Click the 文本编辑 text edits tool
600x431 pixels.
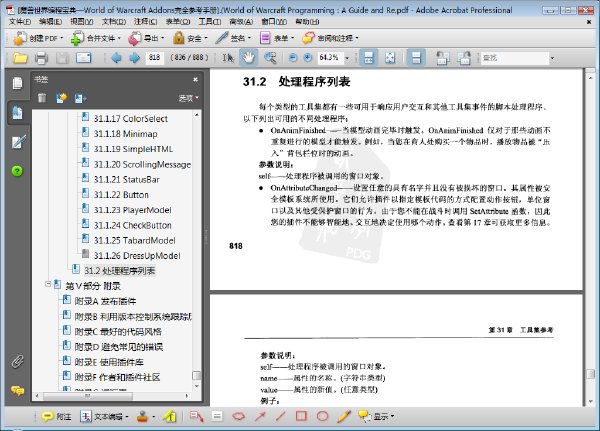104,416
